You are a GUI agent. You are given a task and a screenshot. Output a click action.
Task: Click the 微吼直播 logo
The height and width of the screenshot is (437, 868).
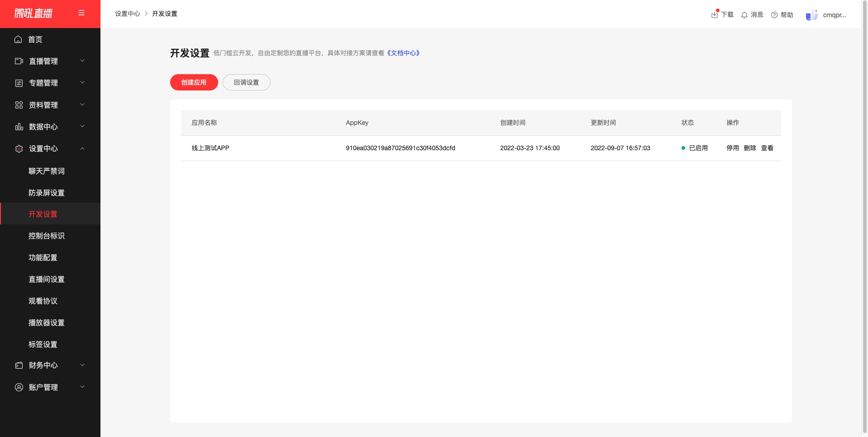pos(33,14)
